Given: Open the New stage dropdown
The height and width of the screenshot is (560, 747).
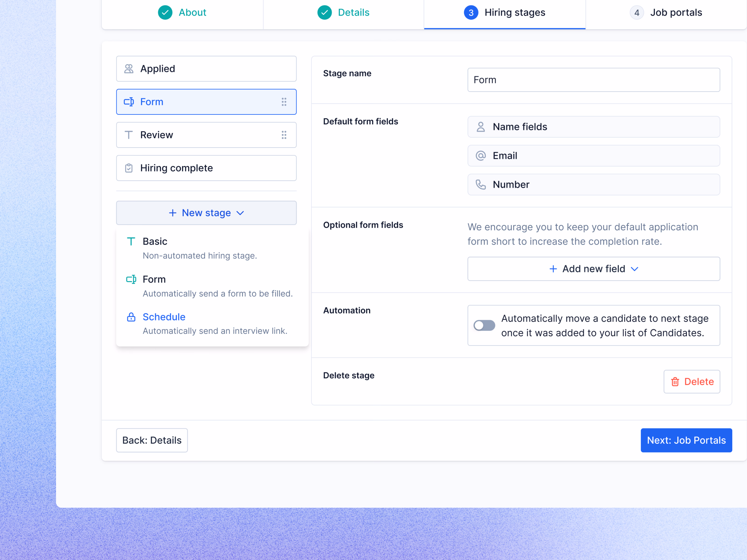Looking at the screenshot, I should point(206,213).
